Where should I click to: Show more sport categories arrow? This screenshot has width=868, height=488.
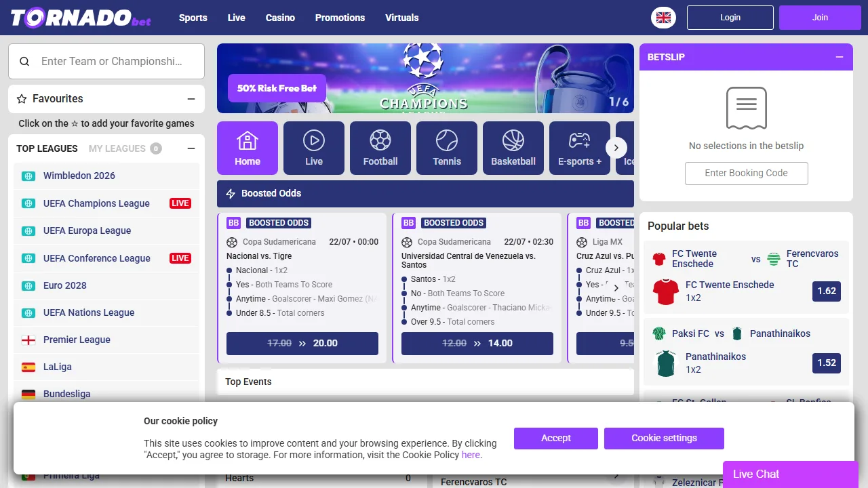[x=616, y=147]
